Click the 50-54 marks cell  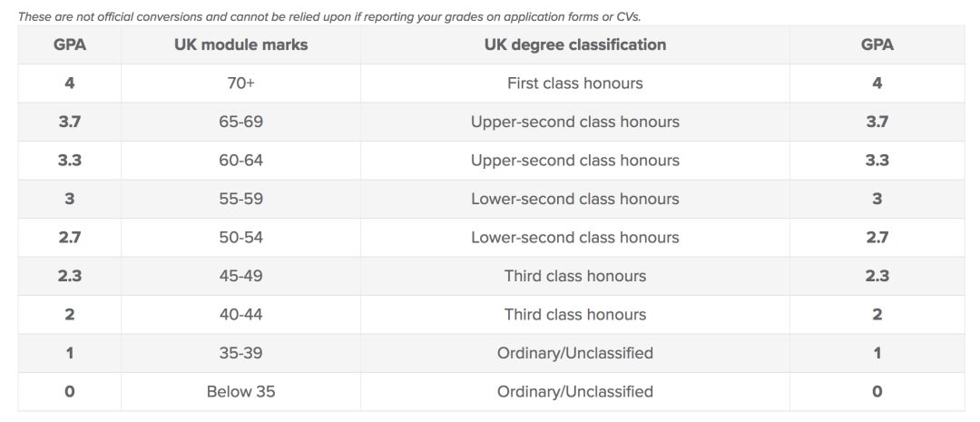(x=240, y=238)
